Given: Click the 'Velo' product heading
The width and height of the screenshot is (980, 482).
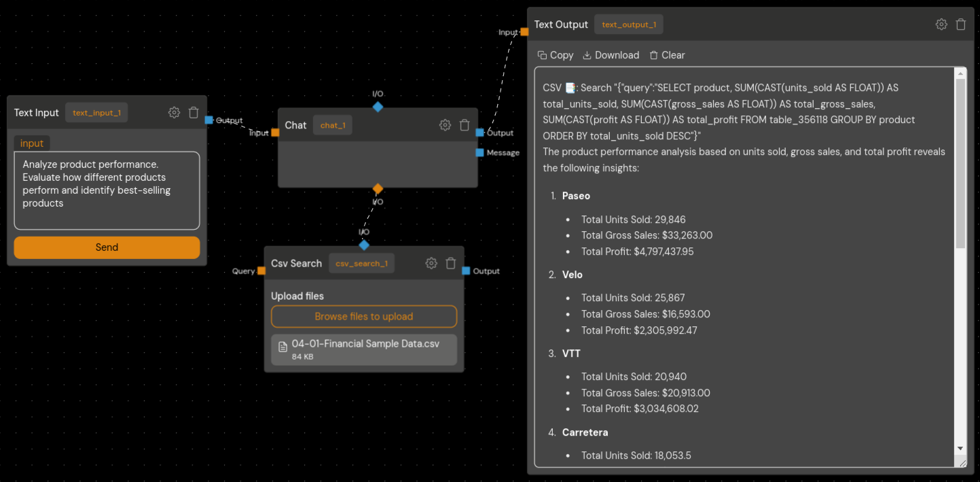Looking at the screenshot, I should pyautogui.click(x=573, y=275).
